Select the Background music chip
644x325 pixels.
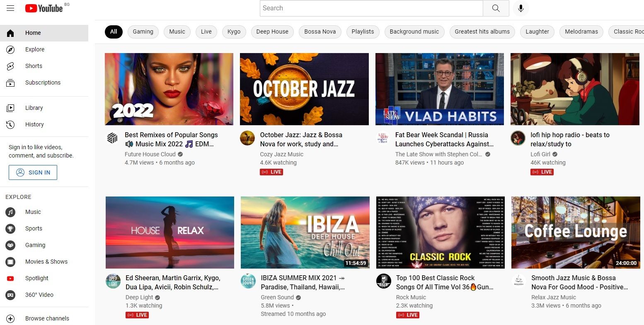[414, 32]
